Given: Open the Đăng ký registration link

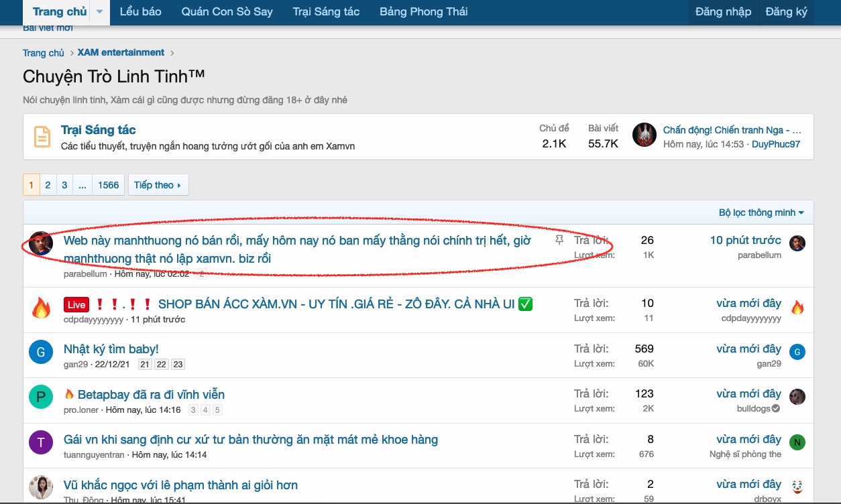Looking at the screenshot, I should 786,12.
